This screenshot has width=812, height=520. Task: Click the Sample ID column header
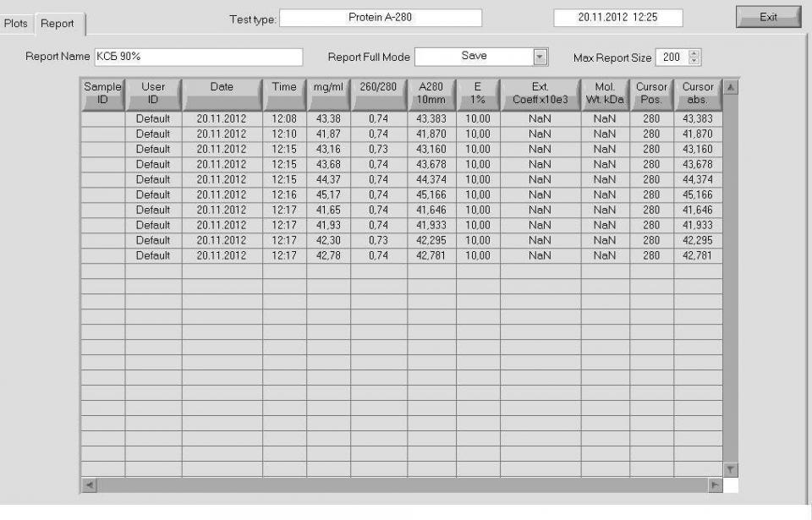tap(102, 93)
